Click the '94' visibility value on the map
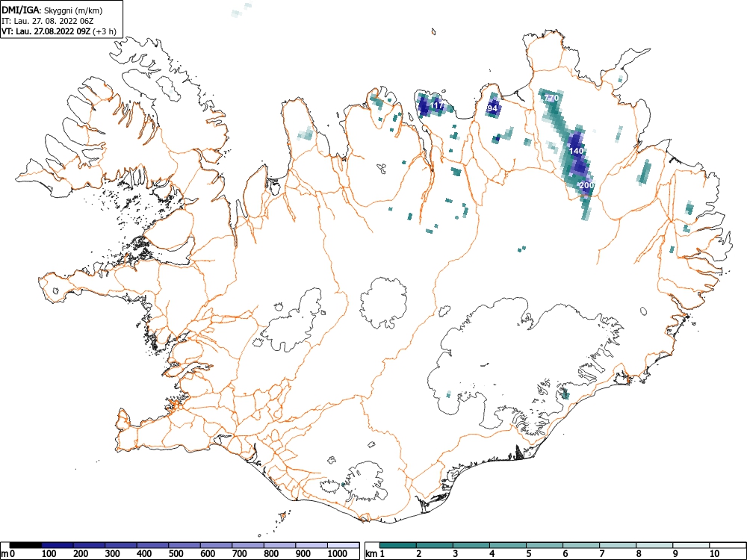The width and height of the screenshot is (747, 560). [492, 108]
